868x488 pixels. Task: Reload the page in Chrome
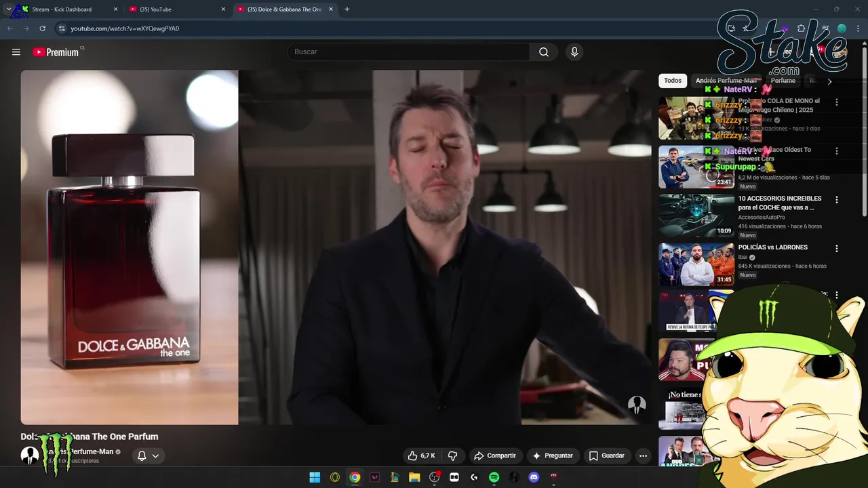(42, 28)
